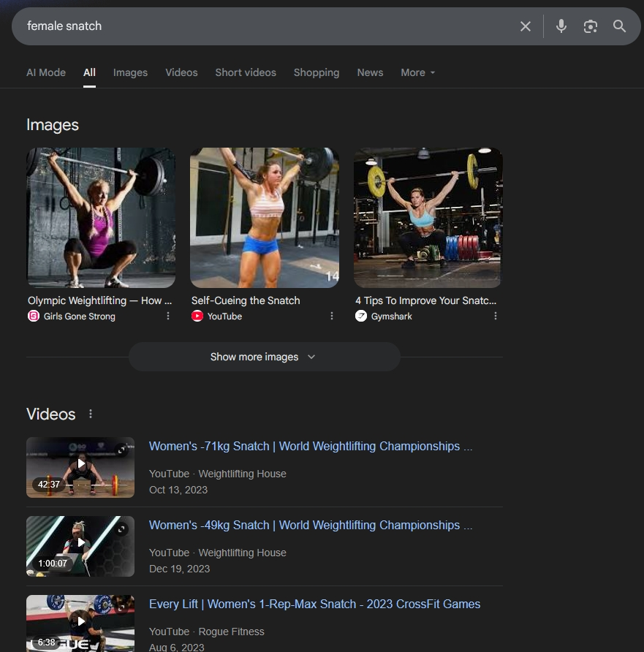Image resolution: width=644 pixels, height=652 pixels.
Task: Open the Girls Gone Strong weightlifting image
Action: click(x=101, y=218)
